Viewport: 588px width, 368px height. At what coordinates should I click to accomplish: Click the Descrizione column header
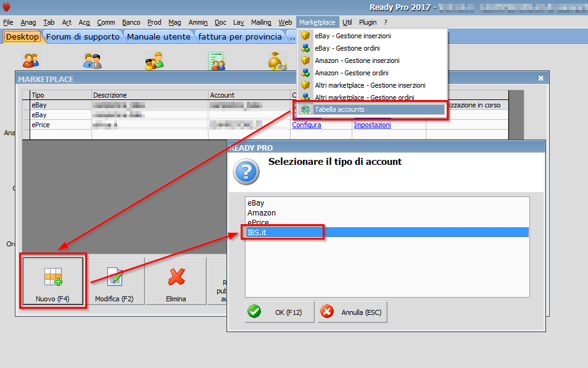click(x=150, y=95)
